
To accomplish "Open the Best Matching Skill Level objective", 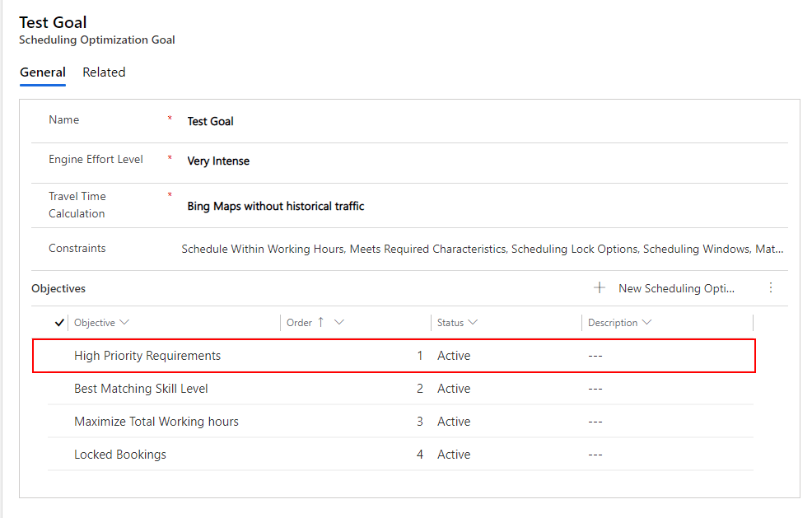I will coord(141,389).
